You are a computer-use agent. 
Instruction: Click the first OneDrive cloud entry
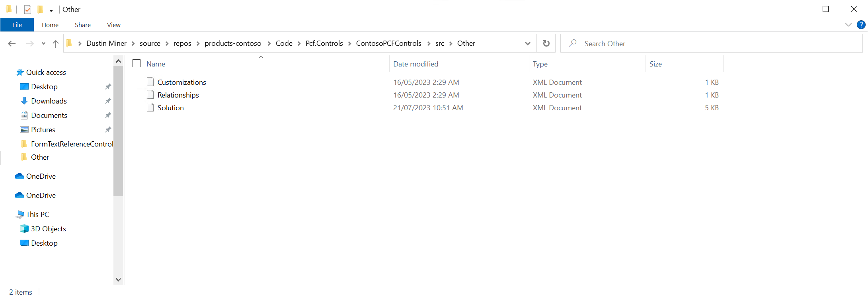pos(41,176)
